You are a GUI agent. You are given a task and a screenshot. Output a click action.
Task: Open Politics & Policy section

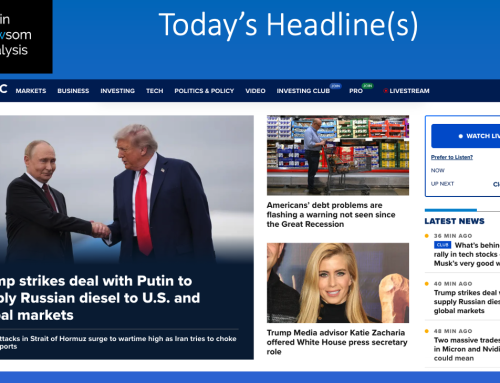204,91
